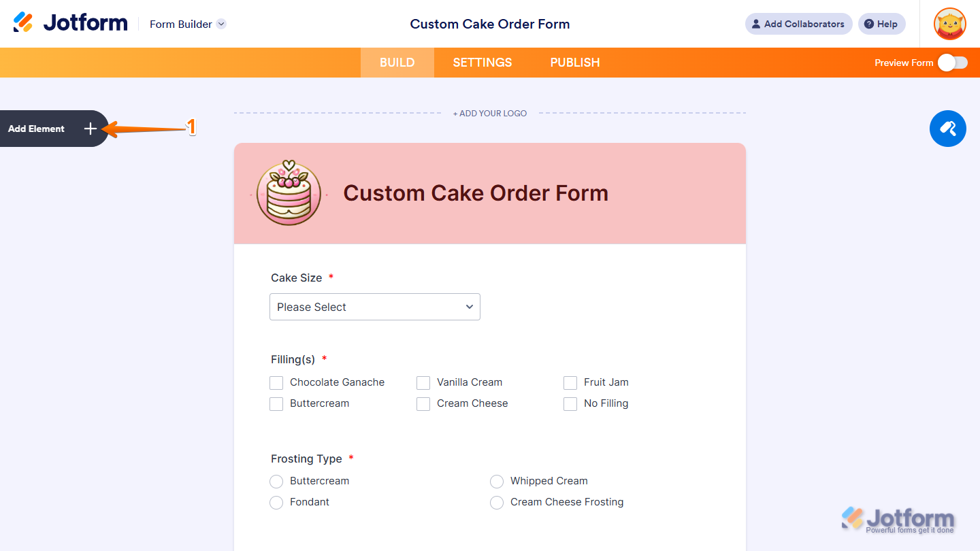Open the Cake Size Please Select dropdown

click(374, 307)
